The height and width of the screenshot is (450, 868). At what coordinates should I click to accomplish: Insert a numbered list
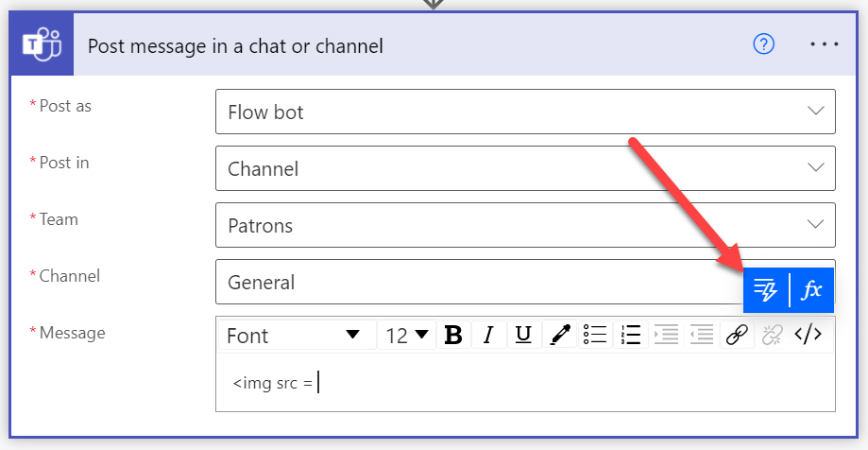[x=630, y=335]
